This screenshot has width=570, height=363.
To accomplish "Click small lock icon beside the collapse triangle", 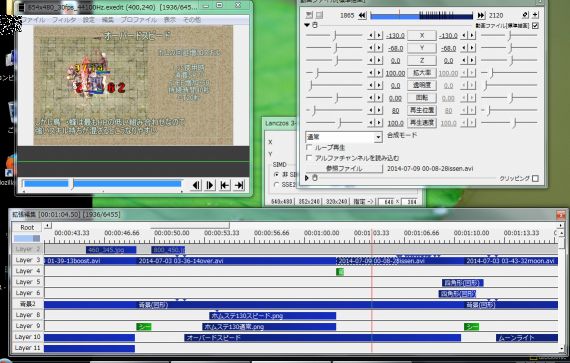I will coord(315,25).
